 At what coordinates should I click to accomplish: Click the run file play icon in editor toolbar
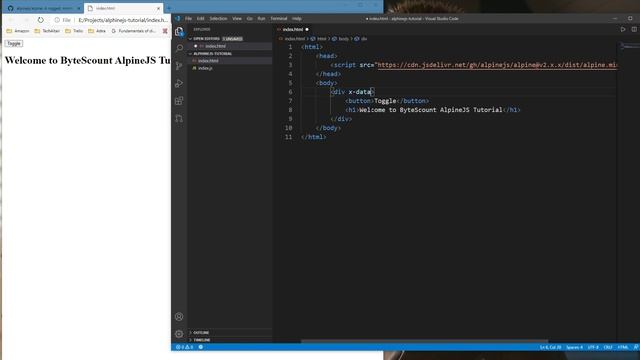tap(623, 29)
